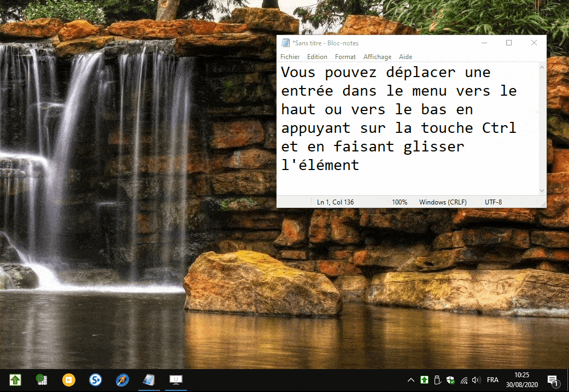Image resolution: width=569 pixels, height=392 pixels.
Task: Open the Format menu
Action: coord(345,57)
